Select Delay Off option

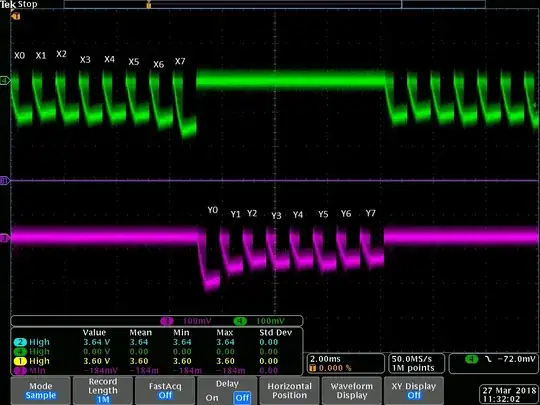coord(242,398)
